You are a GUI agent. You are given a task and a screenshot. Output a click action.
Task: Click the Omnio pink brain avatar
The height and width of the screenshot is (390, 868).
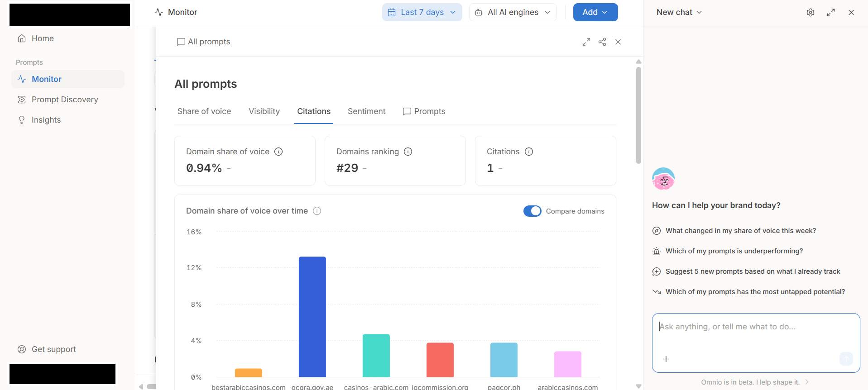coord(663,179)
